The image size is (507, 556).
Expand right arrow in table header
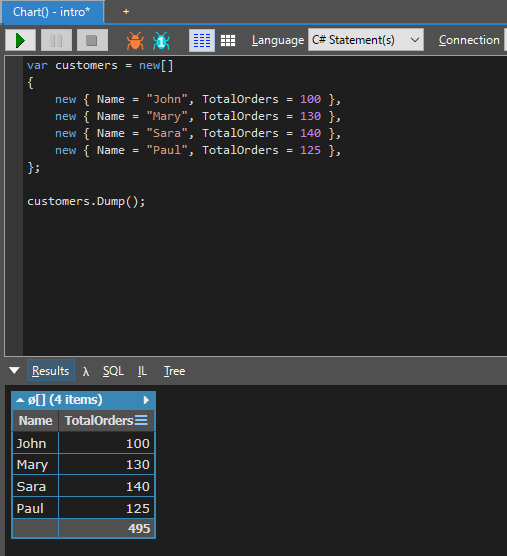(x=146, y=400)
